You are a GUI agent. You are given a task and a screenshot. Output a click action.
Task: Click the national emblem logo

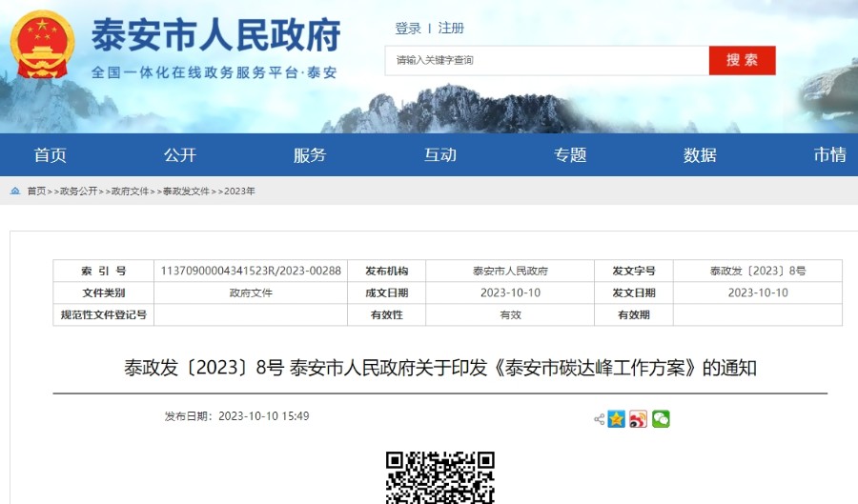pos(42,44)
